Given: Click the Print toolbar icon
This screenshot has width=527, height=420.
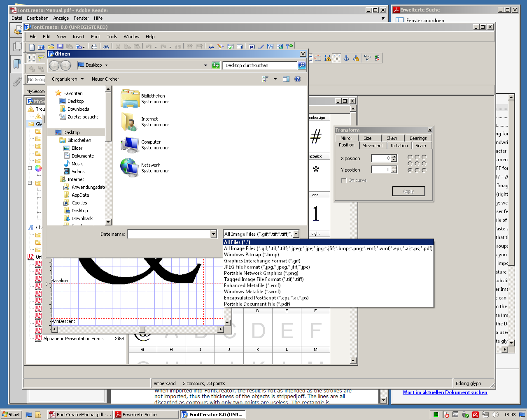Looking at the screenshot, I should click(x=94, y=47).
